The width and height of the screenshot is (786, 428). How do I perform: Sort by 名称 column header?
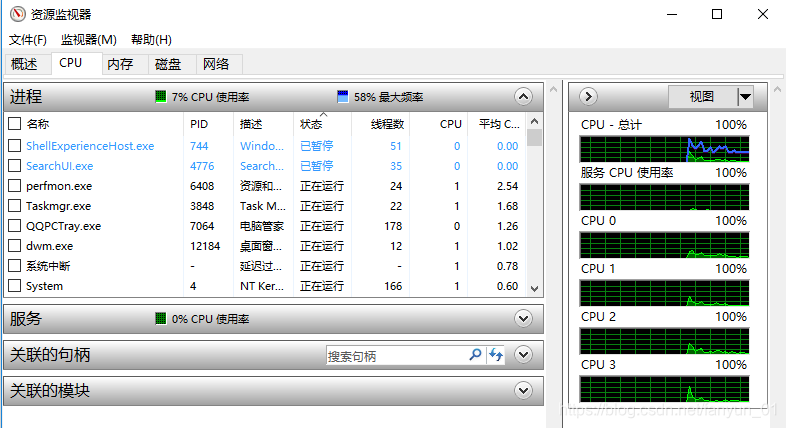coord(38,124)
